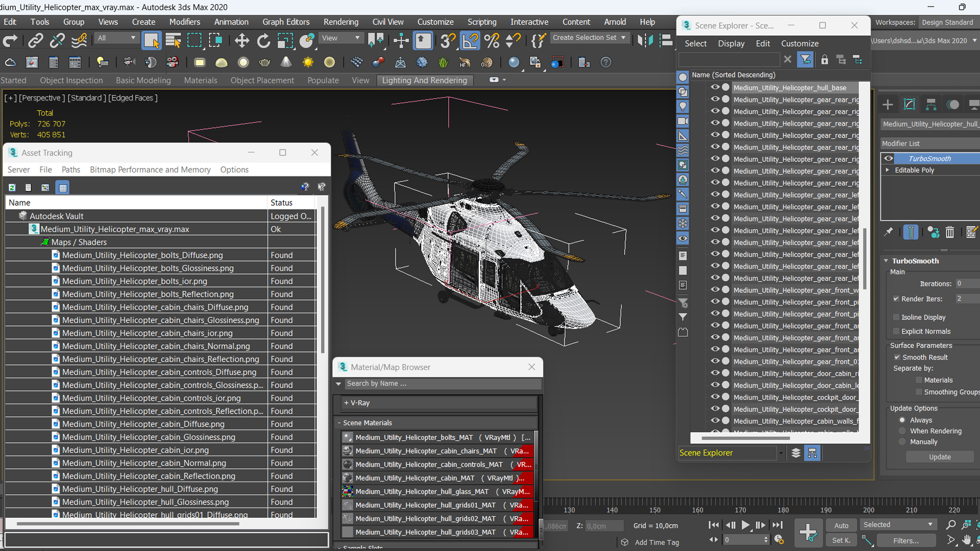Collapse the Scene Materials section
This screenshot has height=551, width=980.
pyautogui.click(x=339, y=423)
